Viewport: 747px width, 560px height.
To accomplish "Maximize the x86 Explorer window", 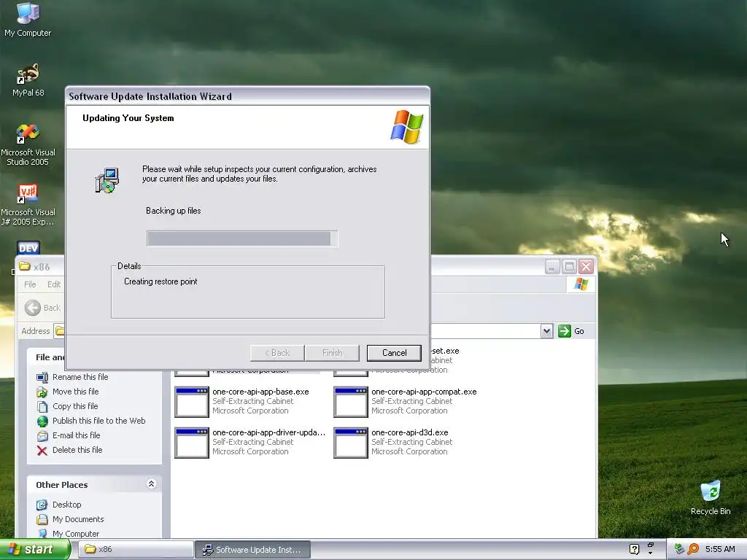I will pos(569,267).
